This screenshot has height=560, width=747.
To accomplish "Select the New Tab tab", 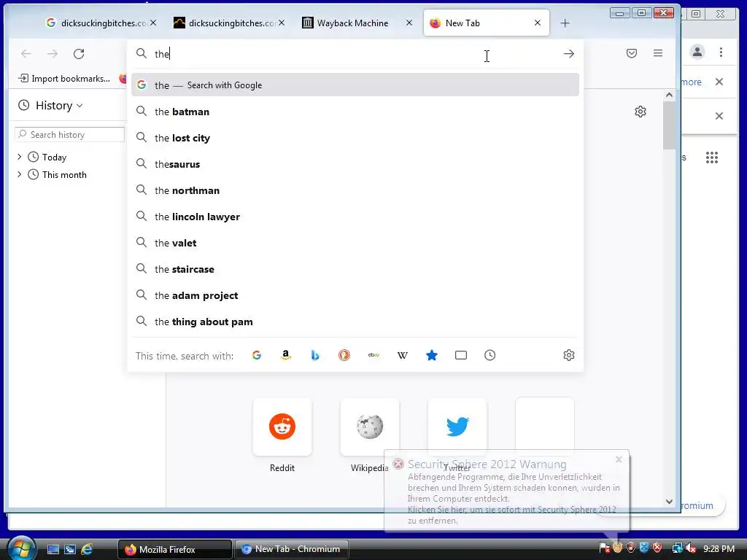I will click(487, 23).
